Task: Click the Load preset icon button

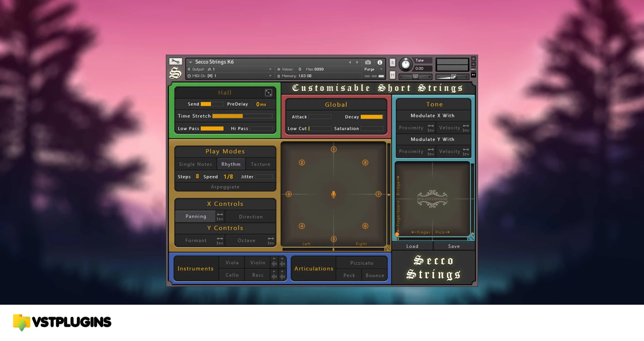Action: tap(412, 246)
